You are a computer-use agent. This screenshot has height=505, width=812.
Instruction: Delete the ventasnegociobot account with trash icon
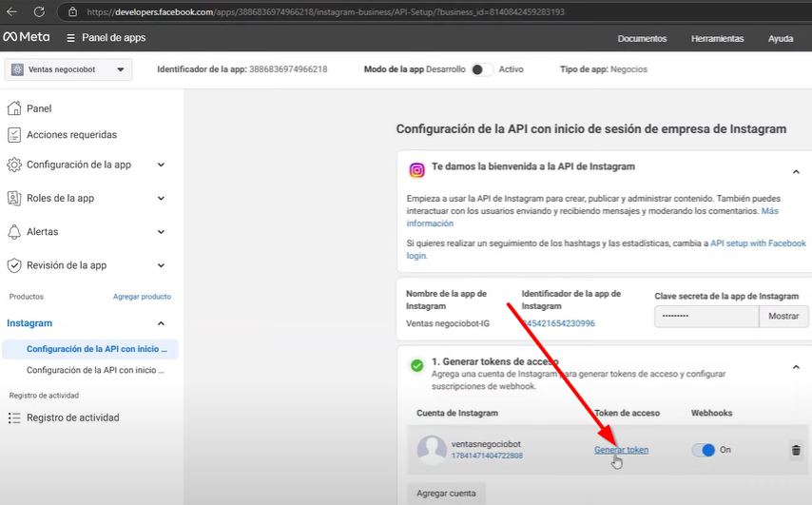pos(796,450)
